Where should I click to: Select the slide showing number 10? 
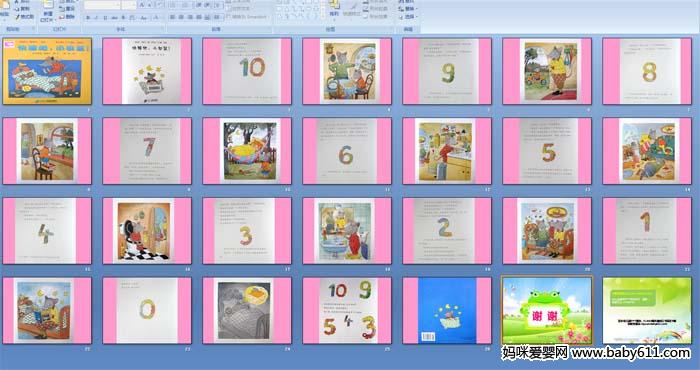click(x=247, y=71)
